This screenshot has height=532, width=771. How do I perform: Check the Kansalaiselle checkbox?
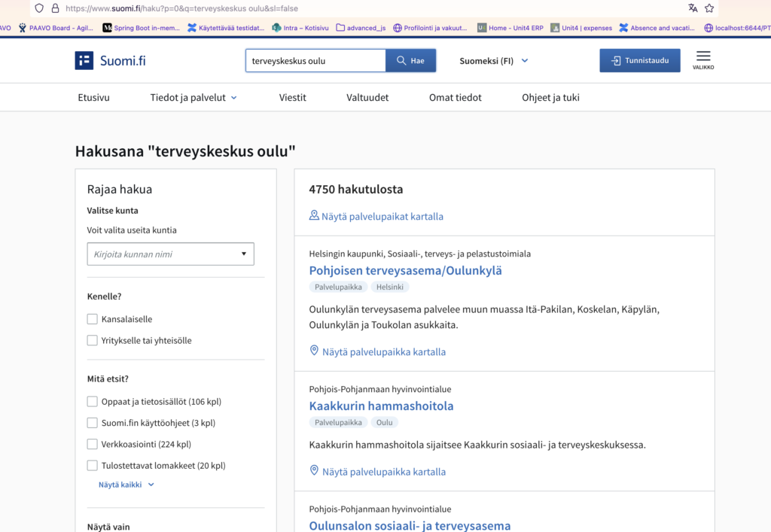click(92, 319)
